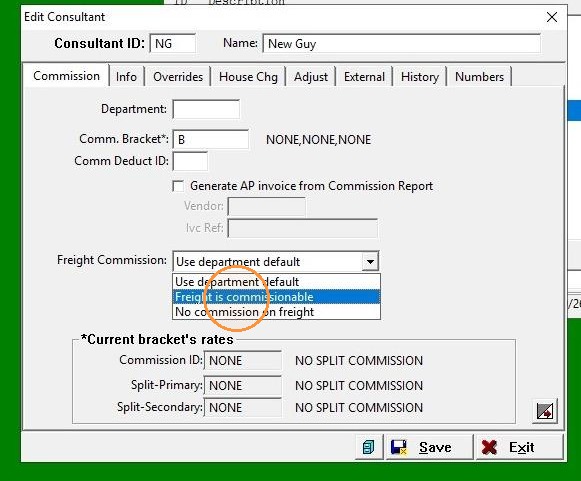The width and height of the screenshot is (581, 481).
Task: Click the bracket rates arrow icon button
Action: tap(545, 411)
